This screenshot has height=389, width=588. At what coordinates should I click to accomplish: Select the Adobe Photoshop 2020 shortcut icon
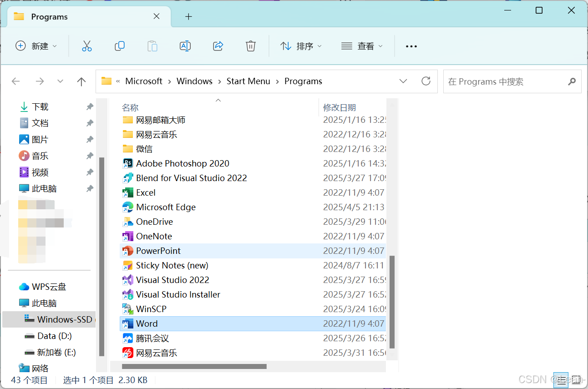coord(128,164)
